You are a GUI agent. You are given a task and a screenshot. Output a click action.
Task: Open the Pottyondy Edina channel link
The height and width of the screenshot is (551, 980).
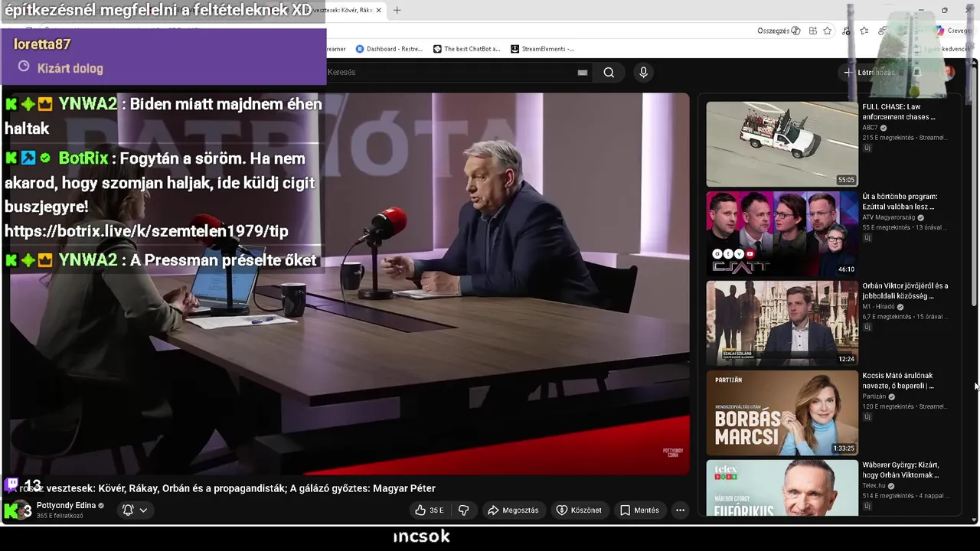66,506
